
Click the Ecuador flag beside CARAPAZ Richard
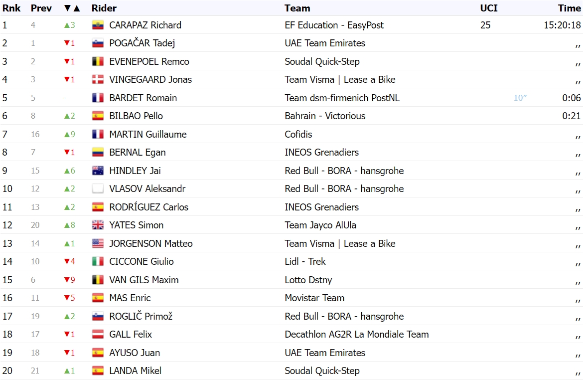(x=98, y=25)
